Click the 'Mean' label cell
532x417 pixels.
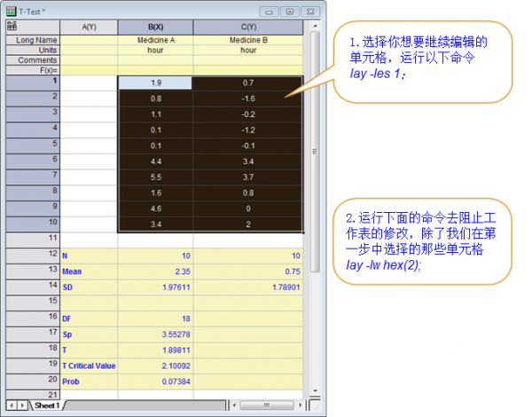tap(89, 271)
